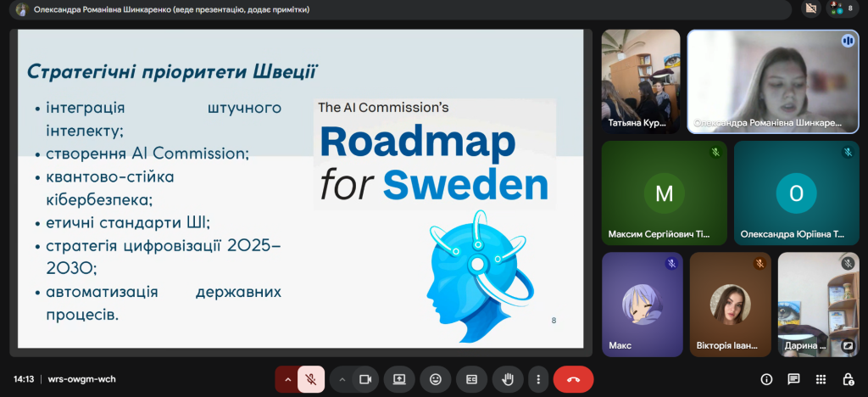Viewport: 868px width, 397px height.
Task: Open the activities grid icon
Action: [821, 379]
